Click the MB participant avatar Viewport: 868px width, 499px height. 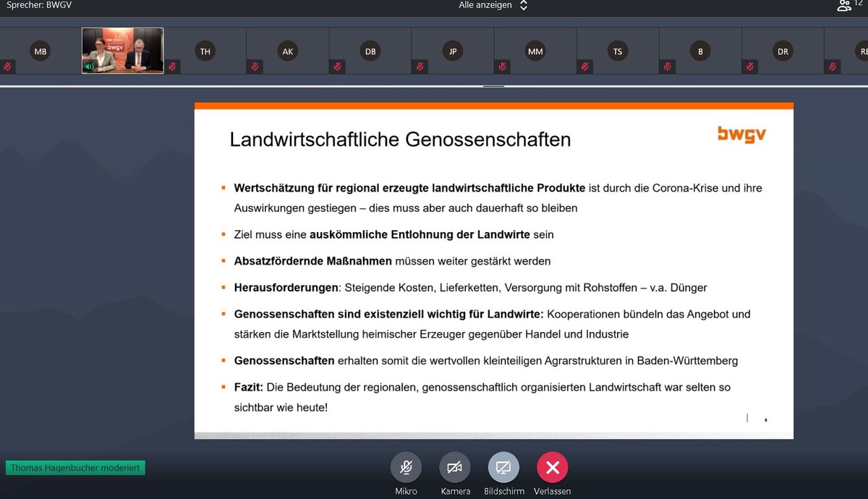pos(41,51)
